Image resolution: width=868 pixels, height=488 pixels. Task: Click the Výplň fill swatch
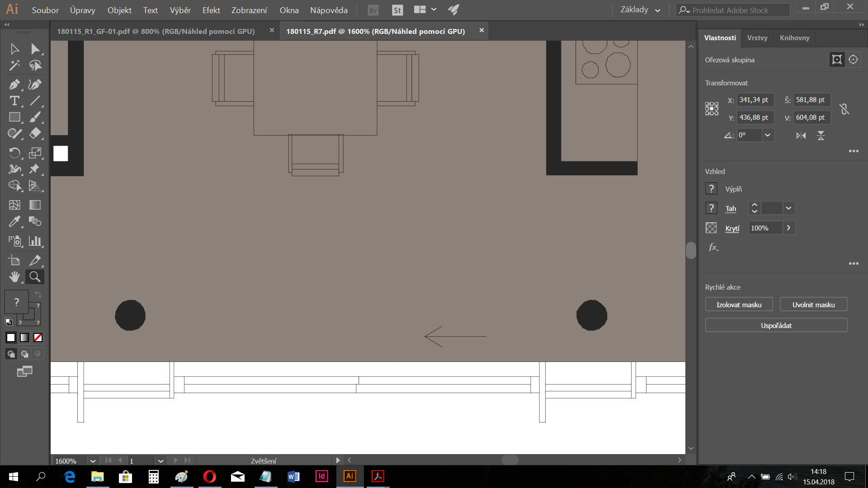(711, 188)
